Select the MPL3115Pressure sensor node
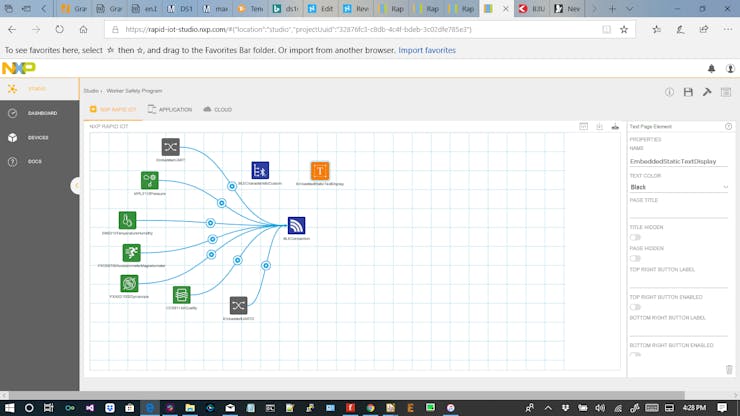 [x=150, y=180]
